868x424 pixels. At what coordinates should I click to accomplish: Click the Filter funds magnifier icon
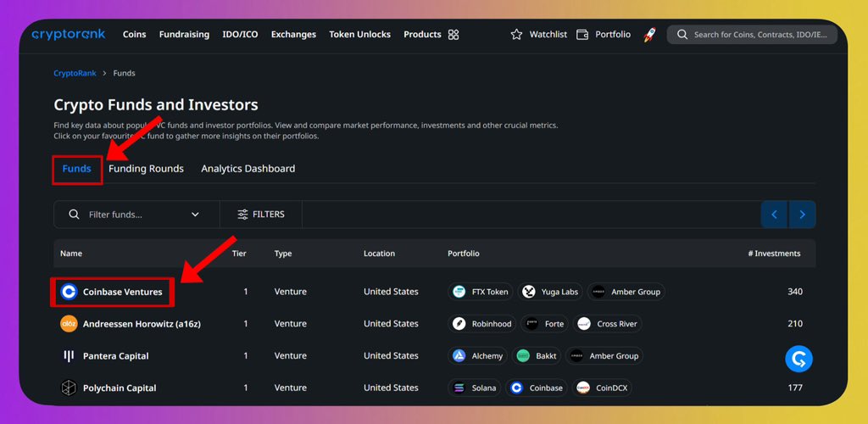pyautogui.click(x=75, y=215)
